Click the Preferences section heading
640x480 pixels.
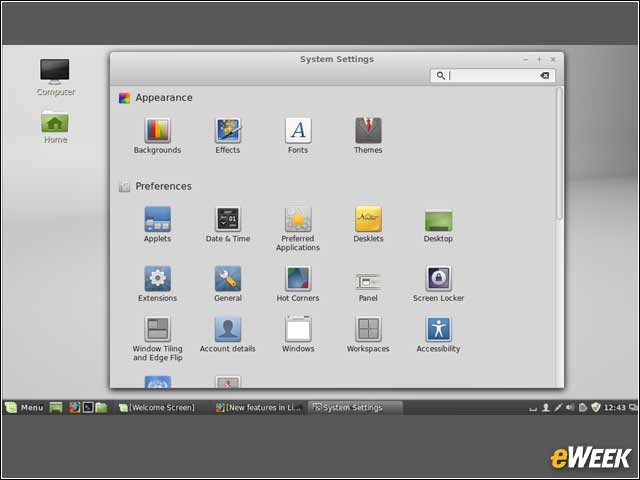(163, 186)
